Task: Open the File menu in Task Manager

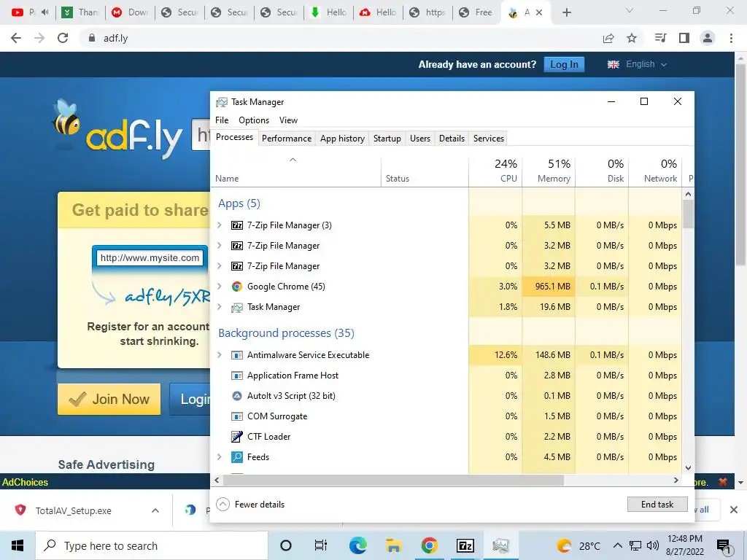Action: (222, 120)
